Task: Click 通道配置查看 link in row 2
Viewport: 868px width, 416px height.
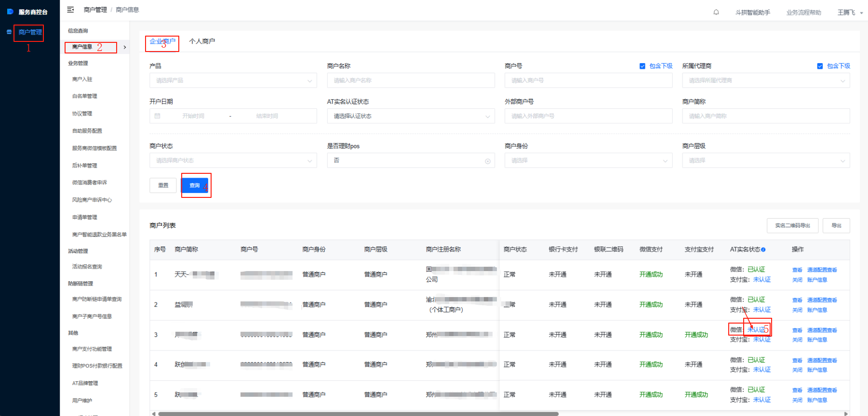Action: tap(822, 300)
